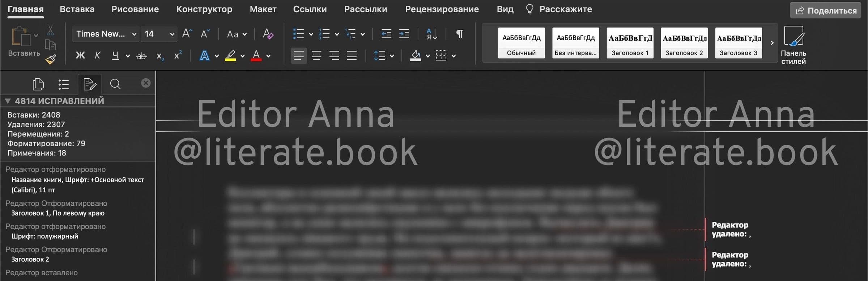Show thumbnails pane in sidebar
The height and width of the screenshot is (281, 868).
[38, 84]
